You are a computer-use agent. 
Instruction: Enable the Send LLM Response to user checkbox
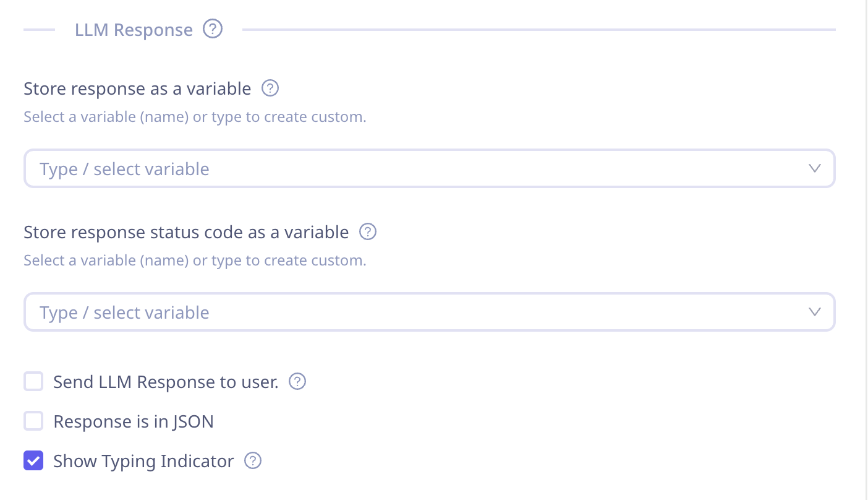[x=33, y=382]
